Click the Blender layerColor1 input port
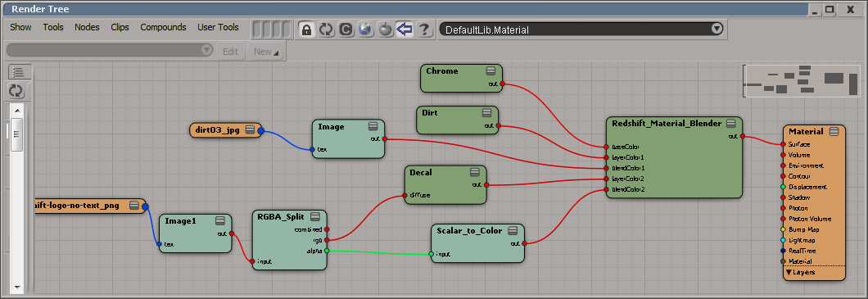 click(607, 157)
